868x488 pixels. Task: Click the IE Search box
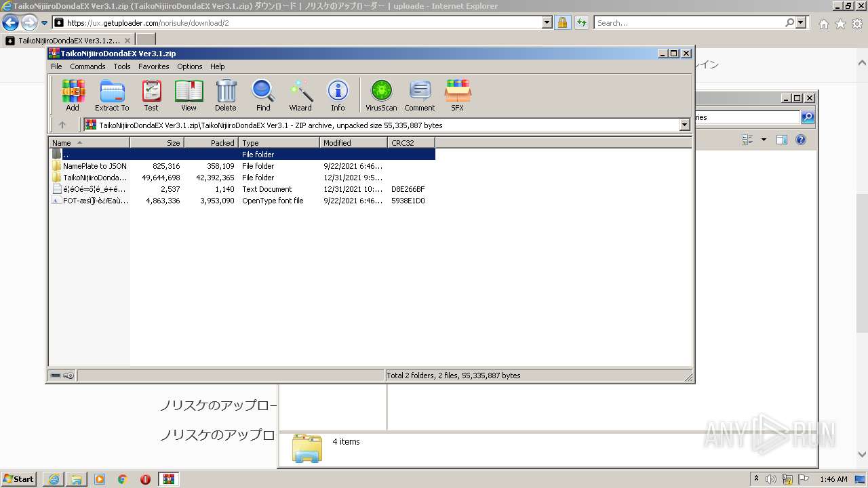689,22
